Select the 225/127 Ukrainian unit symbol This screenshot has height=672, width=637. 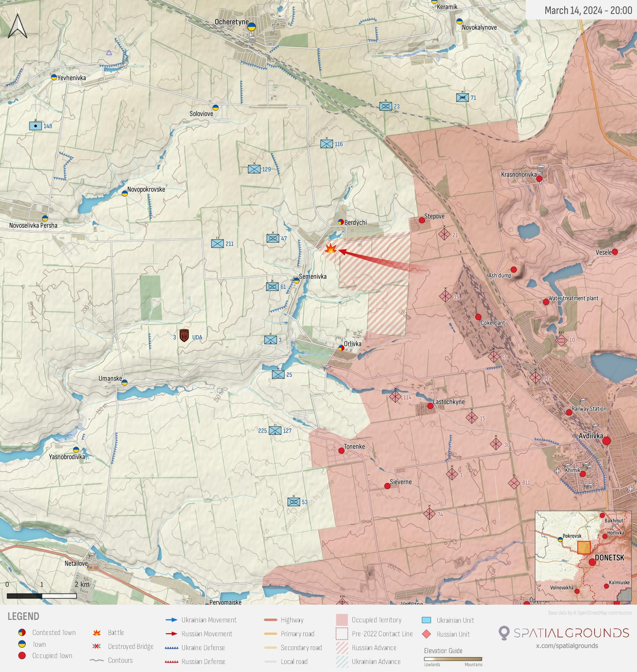click(275, 431)
